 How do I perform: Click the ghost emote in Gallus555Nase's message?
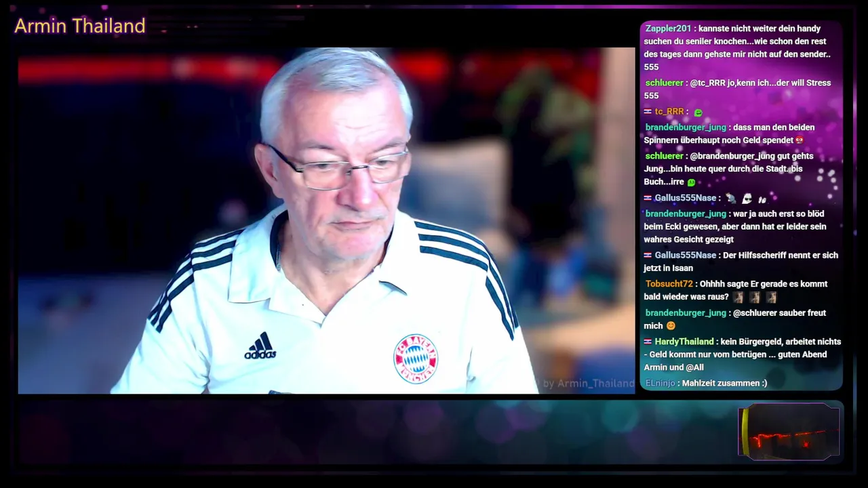click(747, 199)
